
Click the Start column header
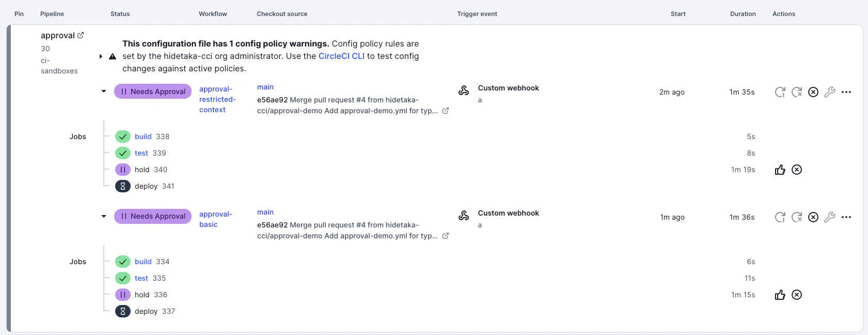pyautogui.click(x=678, y=14)
